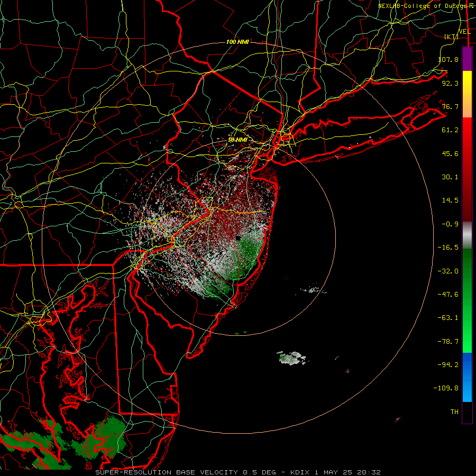476x476 pixels.
Task: Click the 14.5 scale value
Action: click(450, 200)
